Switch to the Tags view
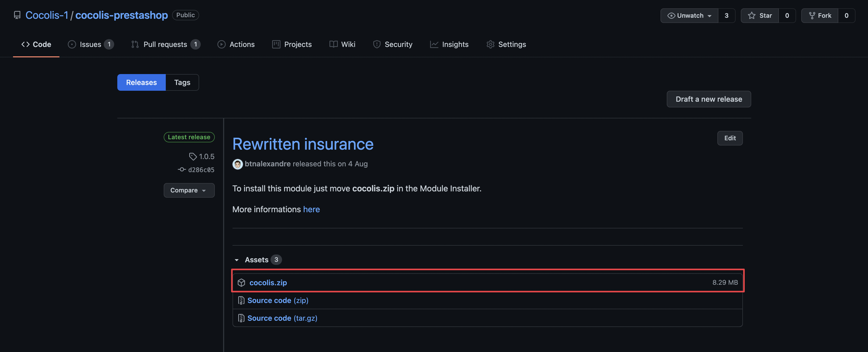This screenshot has height=352, width=868. tap(182, 82)
